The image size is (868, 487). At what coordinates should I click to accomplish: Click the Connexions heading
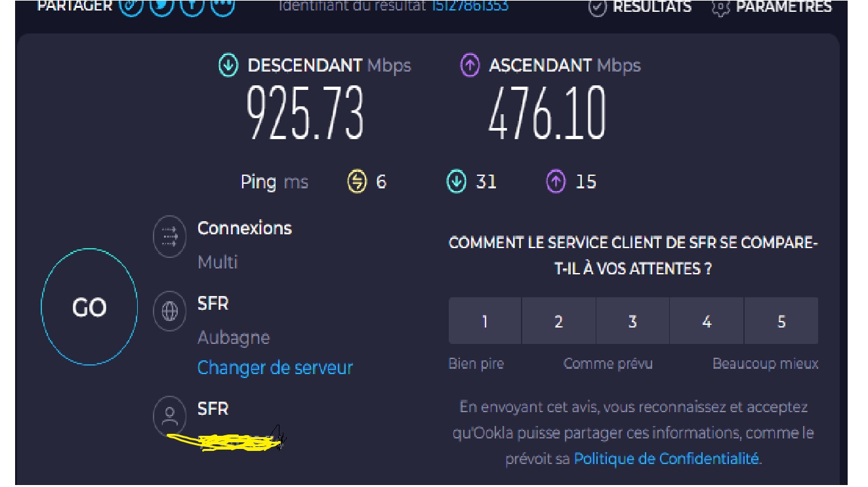click(x=245, y=228)
